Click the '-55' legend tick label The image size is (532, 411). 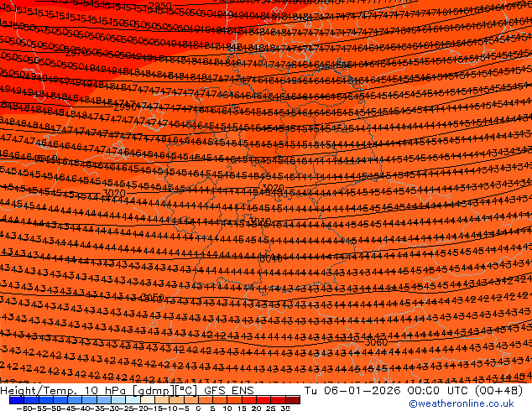41,408
